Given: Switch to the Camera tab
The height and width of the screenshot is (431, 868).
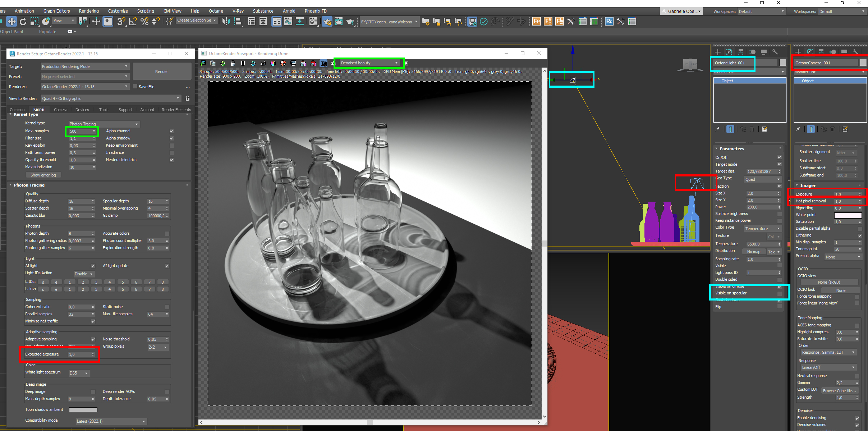Looking at the screenshot, I should point(60,110).
